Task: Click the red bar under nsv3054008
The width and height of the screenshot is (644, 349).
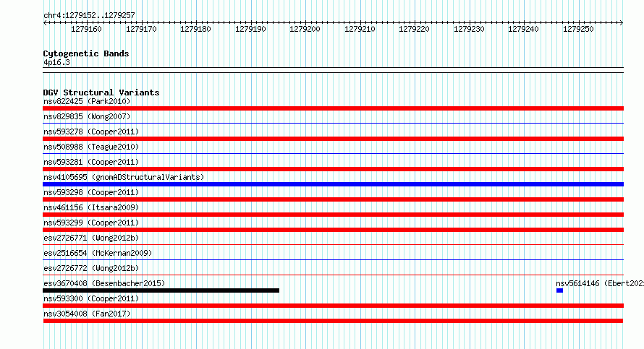Action: tap(333, 321)
